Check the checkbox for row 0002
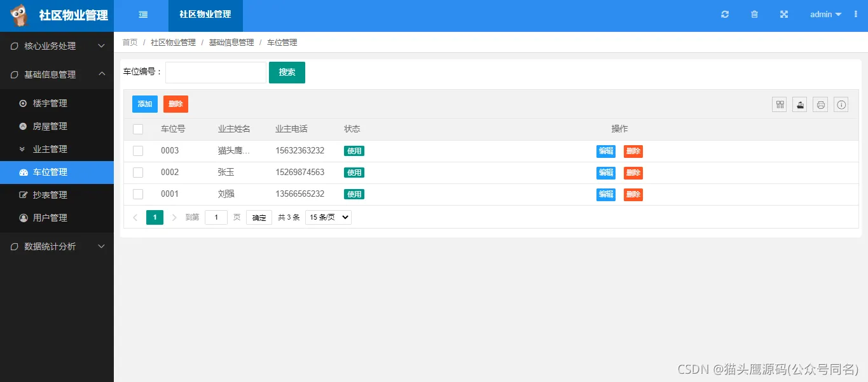This screenshot has height=382, width=868. (x=138, y=173)
